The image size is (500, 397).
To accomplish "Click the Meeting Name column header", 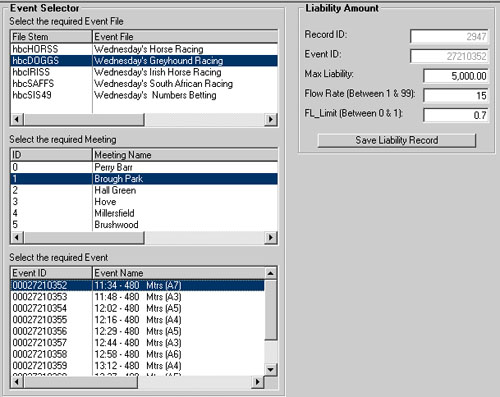I will [x=185, y=155].
